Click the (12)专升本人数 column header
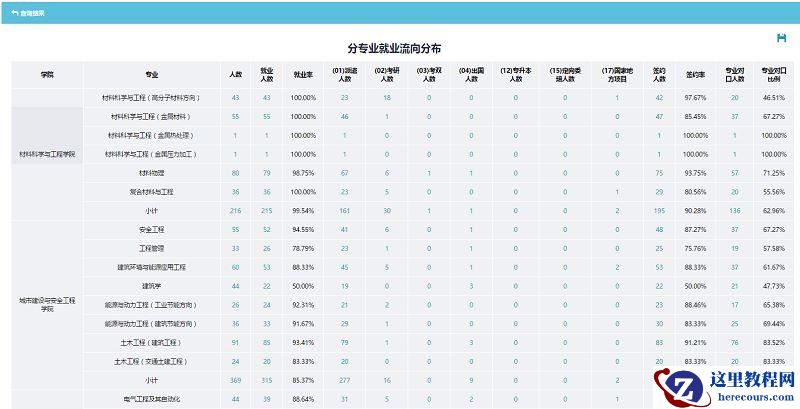Viewport: 800px width, 409px height. point(515,74)
